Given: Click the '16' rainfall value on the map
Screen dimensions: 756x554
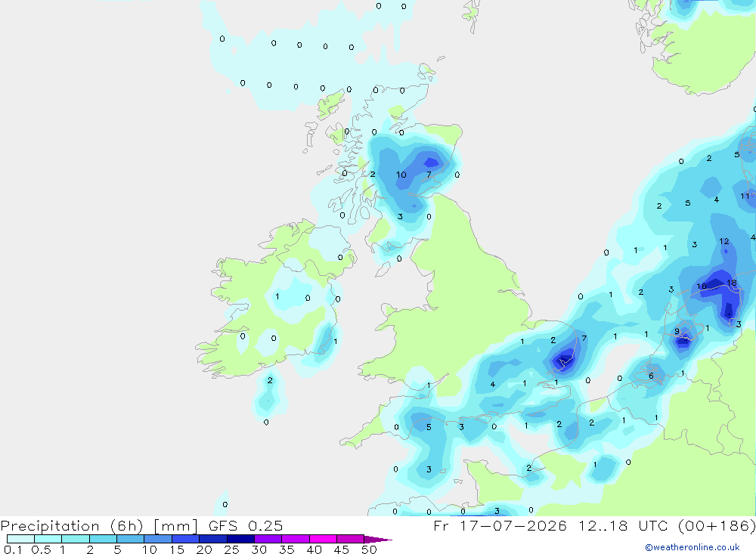Looking at the screenshot, I should pyautogui.click(x=702, y=286).
